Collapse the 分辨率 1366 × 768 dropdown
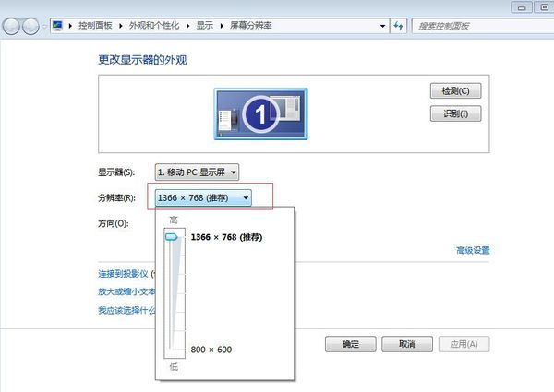554x392 pixels. (x=202, y=197)
